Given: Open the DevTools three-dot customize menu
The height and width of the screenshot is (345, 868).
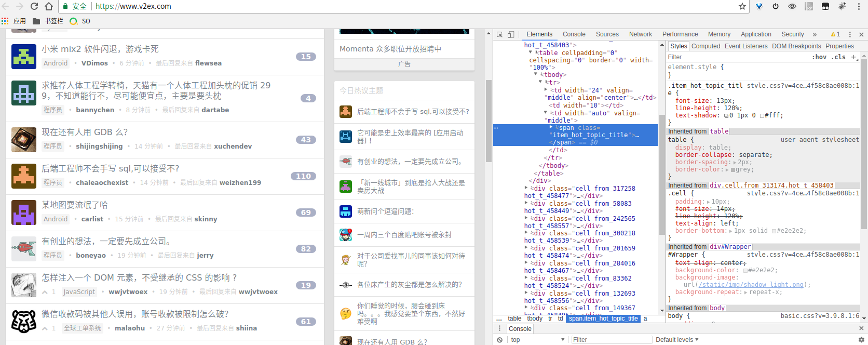Looking at the screenshot, I should pyautogui.click(x=850, y=34).
